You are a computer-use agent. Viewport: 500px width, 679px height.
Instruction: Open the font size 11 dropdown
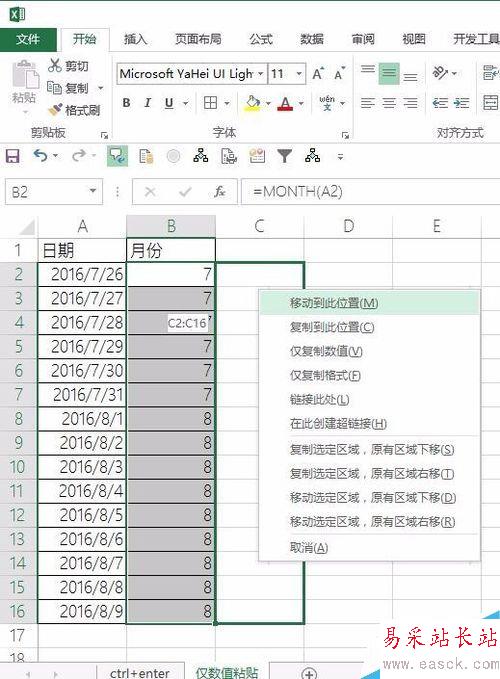coord(299,74)
